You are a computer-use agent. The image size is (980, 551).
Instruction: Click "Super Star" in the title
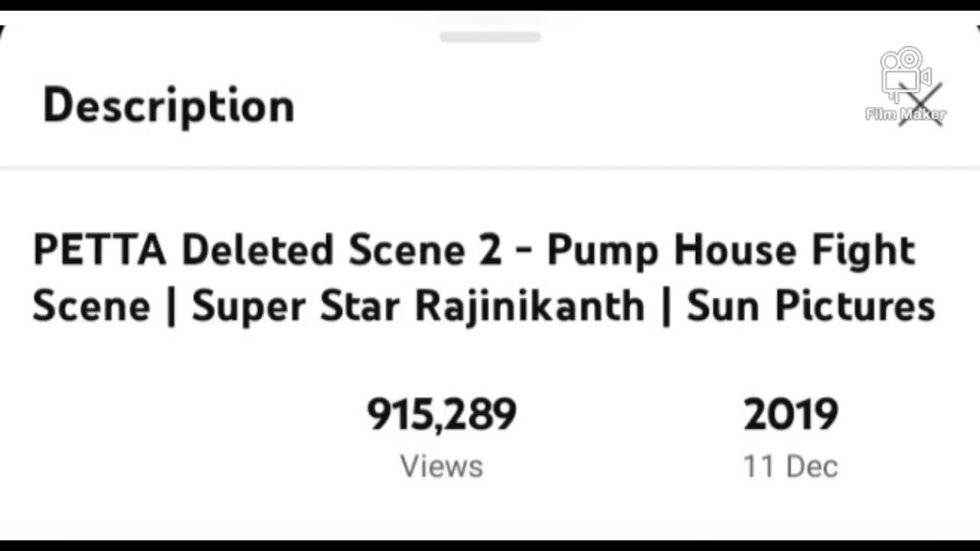(x=296, y=307)
